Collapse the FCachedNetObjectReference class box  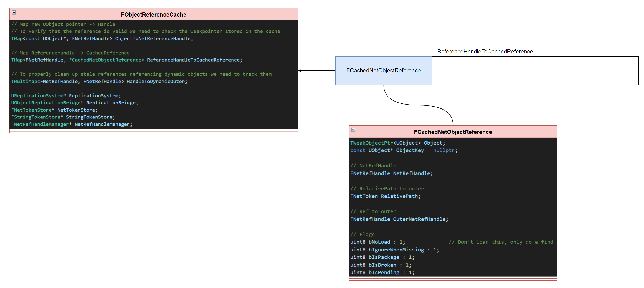353,130
